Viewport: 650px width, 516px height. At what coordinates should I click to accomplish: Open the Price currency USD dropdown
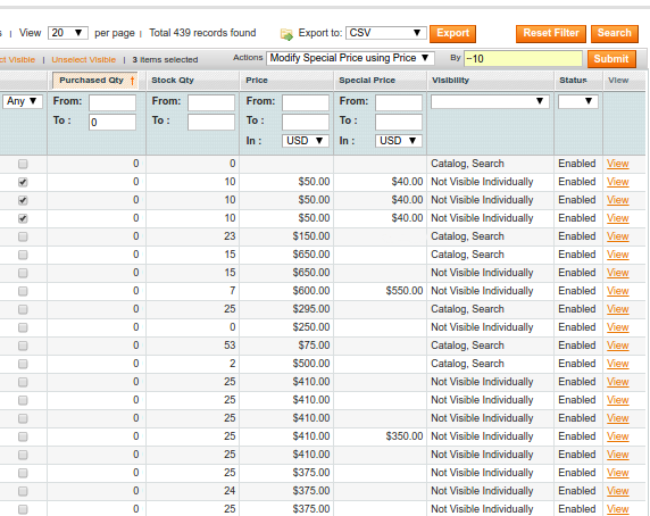click(307, 141)
